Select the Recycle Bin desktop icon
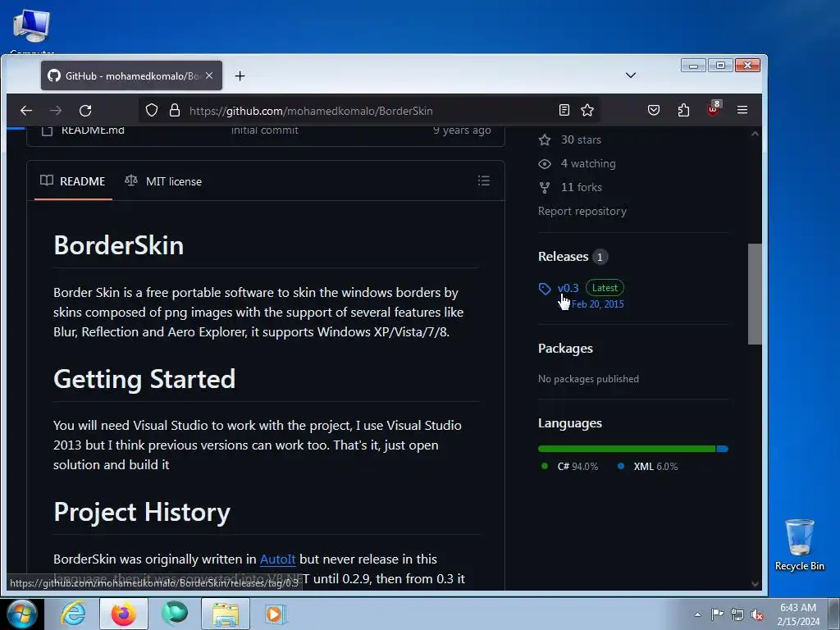Viewport: 840px width, 630px height. pos(799,545)
